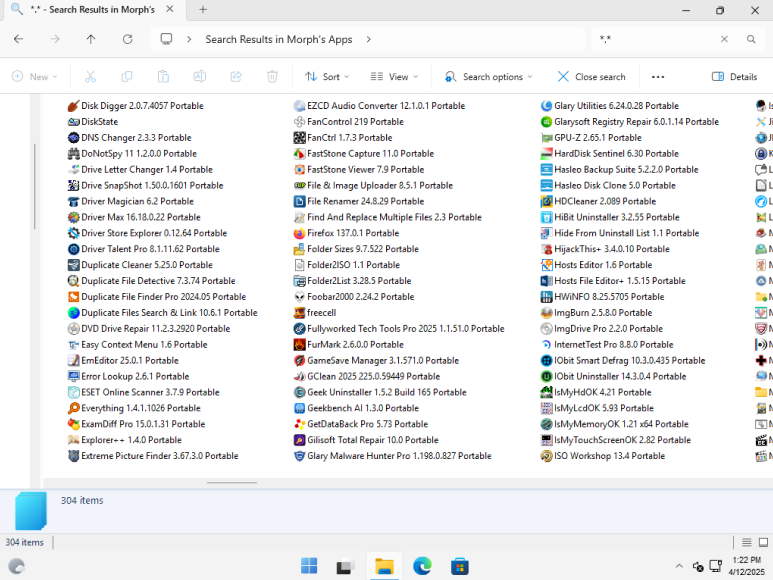Image resolution: width=773 pixels, height=580 pixels.
Task: Click the Paste toolbar icon
Action: 163,76
